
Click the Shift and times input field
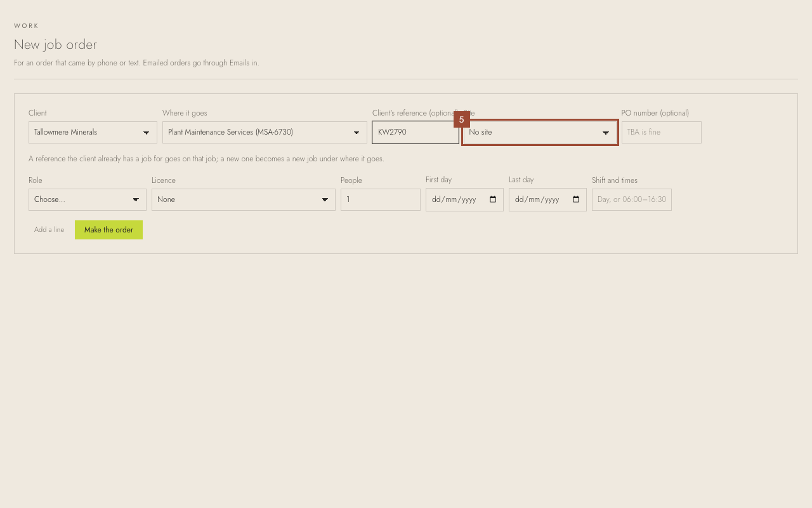tap(632, 199)
